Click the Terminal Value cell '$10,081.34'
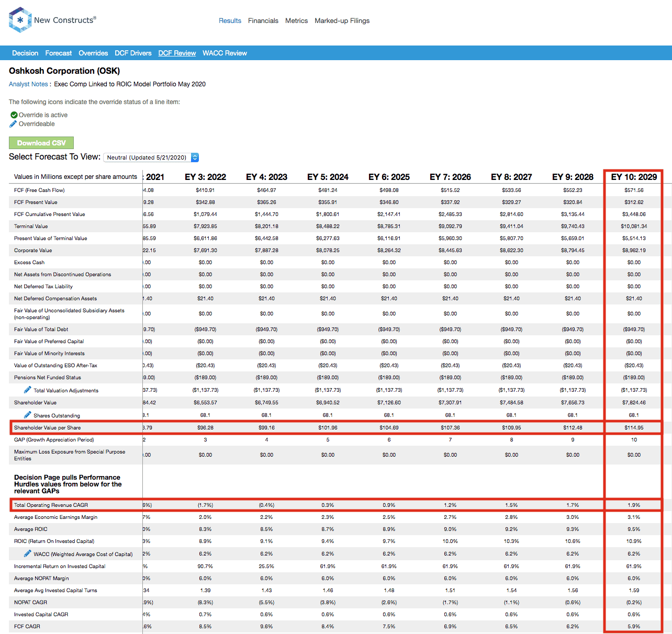The width and height of the screenshot is (672, 634). (634, 227)
